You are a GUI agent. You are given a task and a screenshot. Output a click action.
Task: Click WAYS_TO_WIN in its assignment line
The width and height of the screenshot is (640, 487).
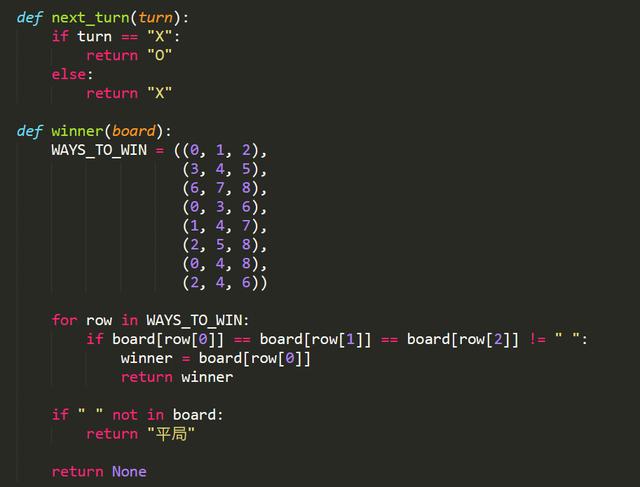click(99, 150)
